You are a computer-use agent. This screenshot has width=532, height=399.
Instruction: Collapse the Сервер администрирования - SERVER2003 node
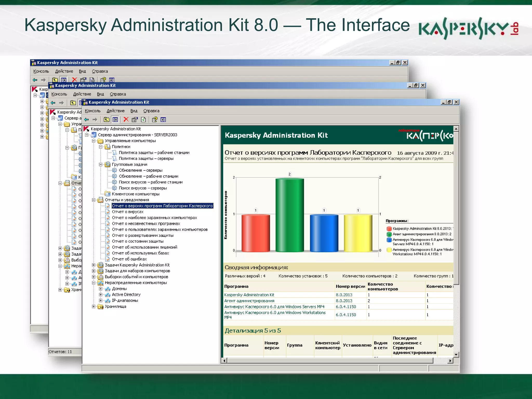(x=87, y=135)
